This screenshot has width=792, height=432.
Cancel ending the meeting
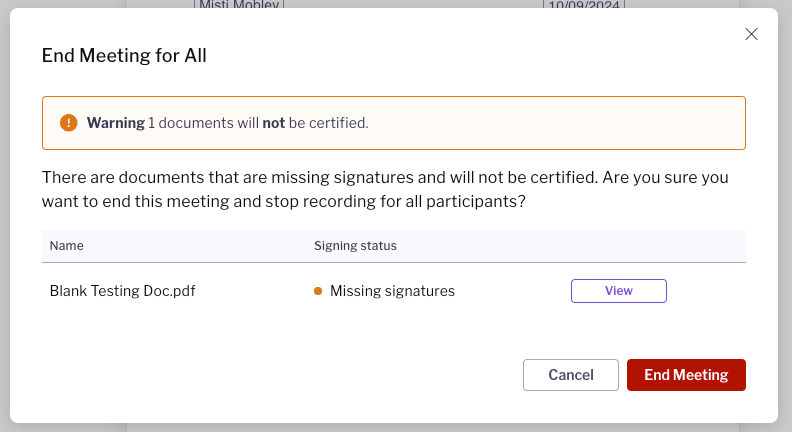point(571,375)
